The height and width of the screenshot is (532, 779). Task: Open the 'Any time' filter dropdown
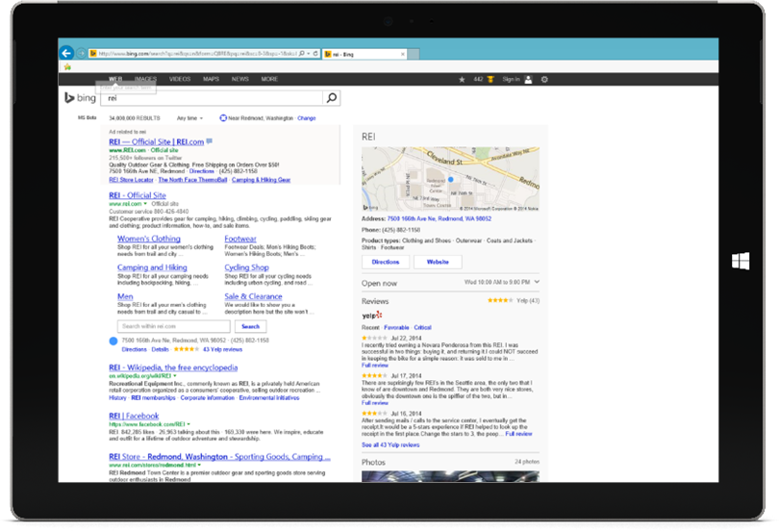189,118
